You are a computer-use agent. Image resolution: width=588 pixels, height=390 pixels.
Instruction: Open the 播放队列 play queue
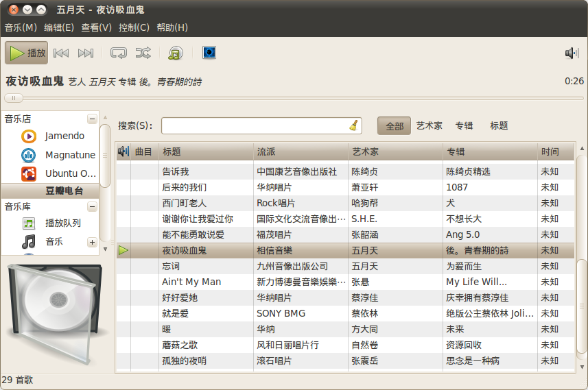[x=63, y=223]
